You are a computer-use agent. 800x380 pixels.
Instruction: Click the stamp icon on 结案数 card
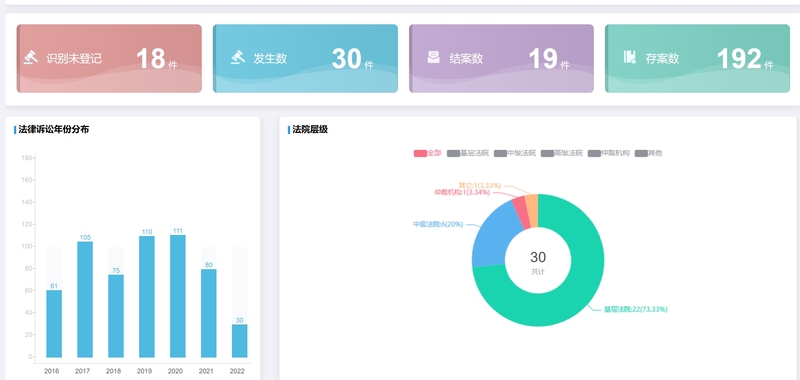pos(433,58)
